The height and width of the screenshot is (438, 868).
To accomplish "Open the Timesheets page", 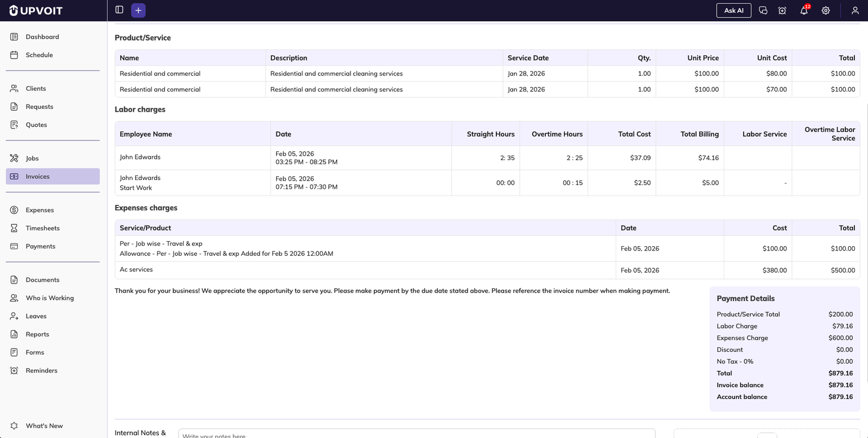I will coord(42,228).
